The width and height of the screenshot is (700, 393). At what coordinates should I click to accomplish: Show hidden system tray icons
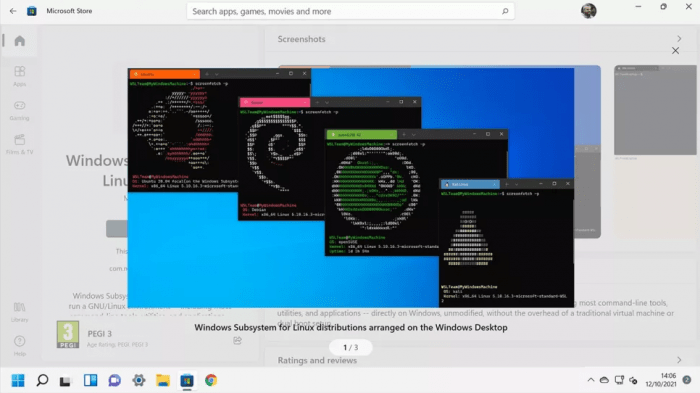point(591,380)
